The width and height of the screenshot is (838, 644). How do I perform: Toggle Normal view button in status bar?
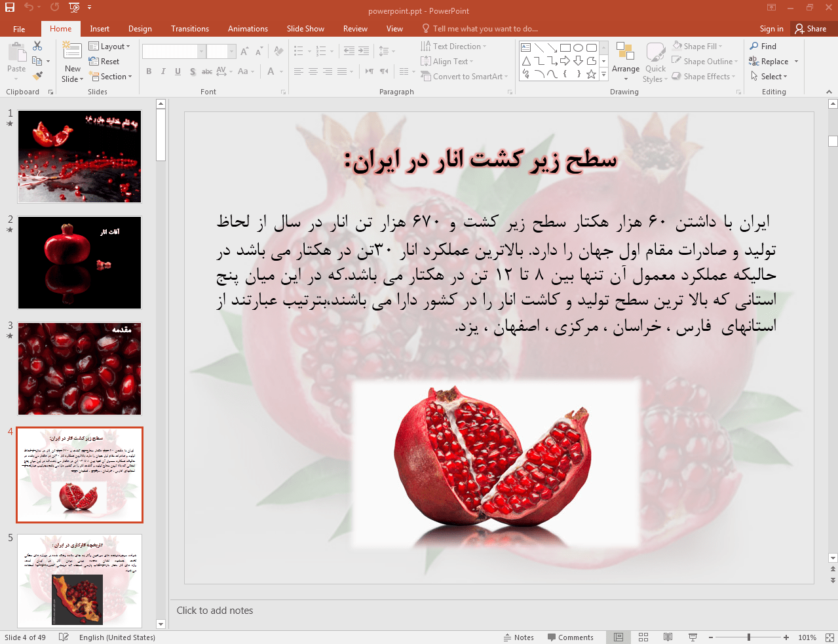(x=619, y=637)
